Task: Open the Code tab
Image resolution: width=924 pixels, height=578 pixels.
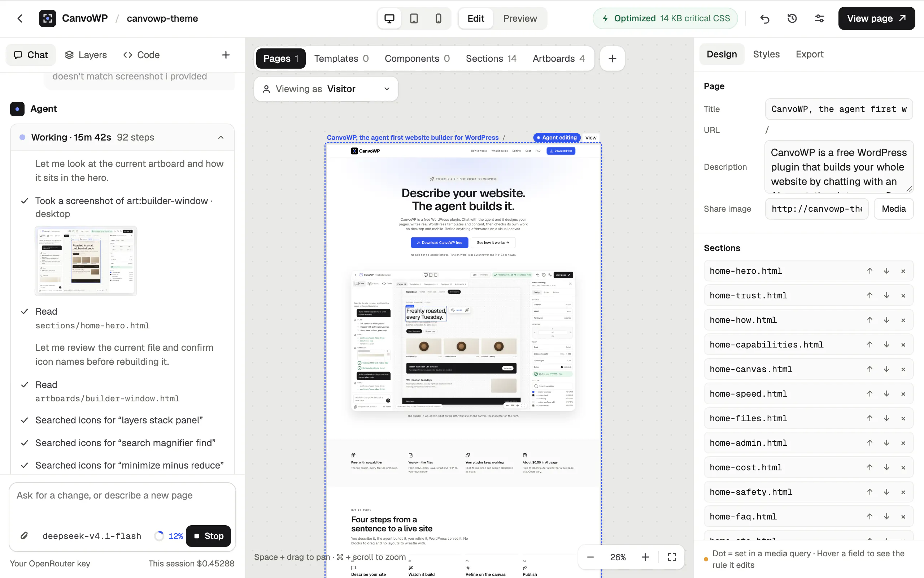Action: [x=141, y=55]
